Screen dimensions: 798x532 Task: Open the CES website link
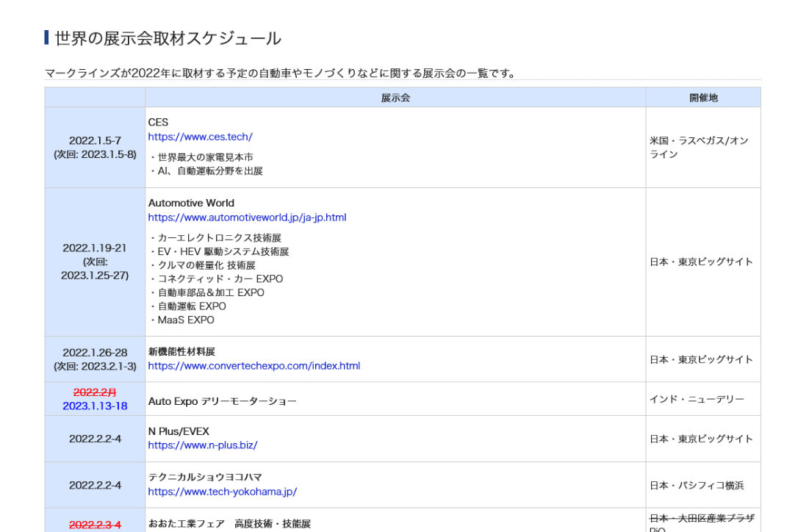(x=200, y=137)
